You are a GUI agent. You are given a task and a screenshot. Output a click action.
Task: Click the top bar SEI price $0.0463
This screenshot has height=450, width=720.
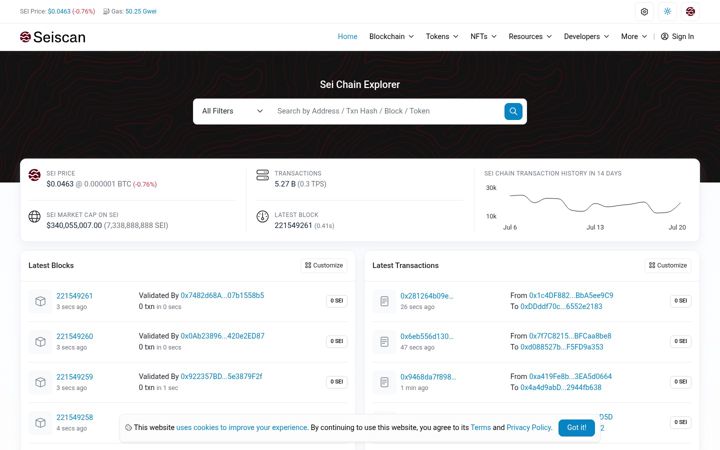[x=59, y=11]
